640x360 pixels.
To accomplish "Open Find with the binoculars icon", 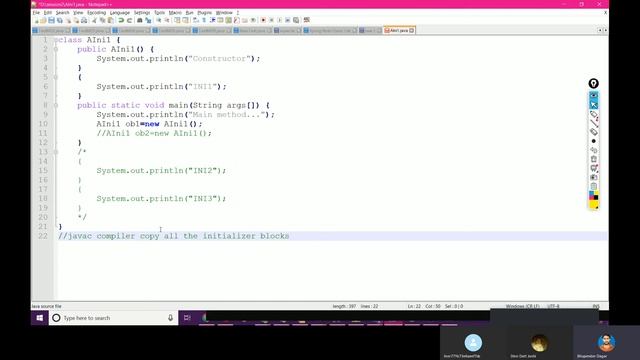I will click(140, 20).
